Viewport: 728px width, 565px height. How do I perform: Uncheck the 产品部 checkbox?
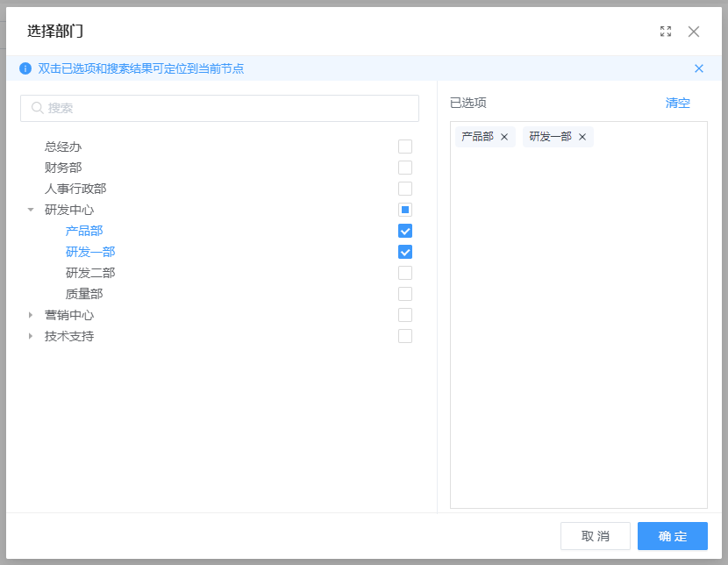405,231
